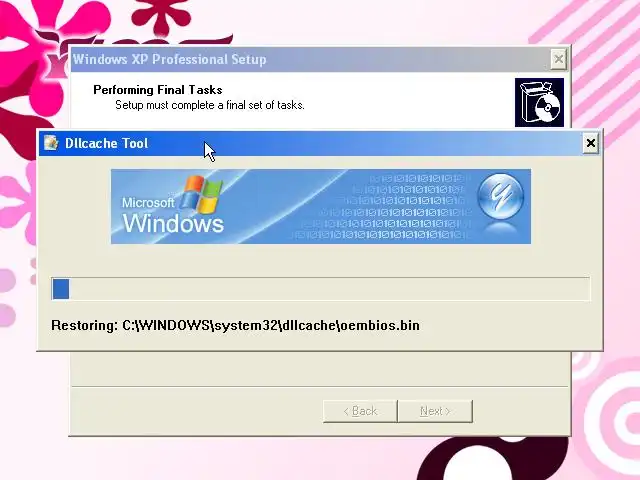Click the Microsoft Windows text in banner
Screen dimensions: 640x480
tap(173, 216)
